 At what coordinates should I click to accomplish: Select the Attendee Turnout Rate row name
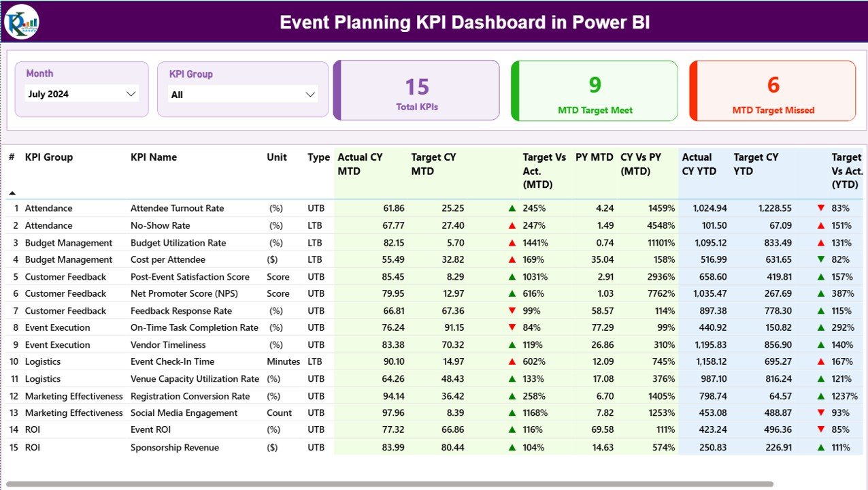pos(177,208)
